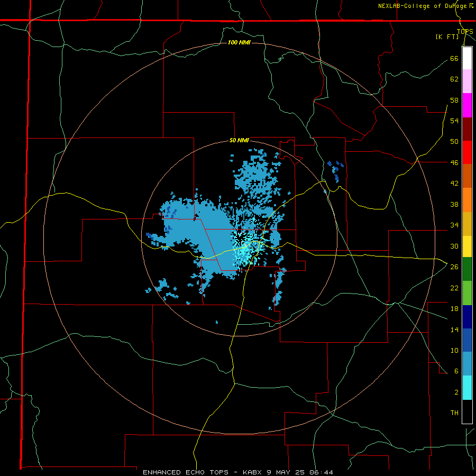Click the 'TOPS' legend heading
476x476 pixels.
[x=465, y=31]
